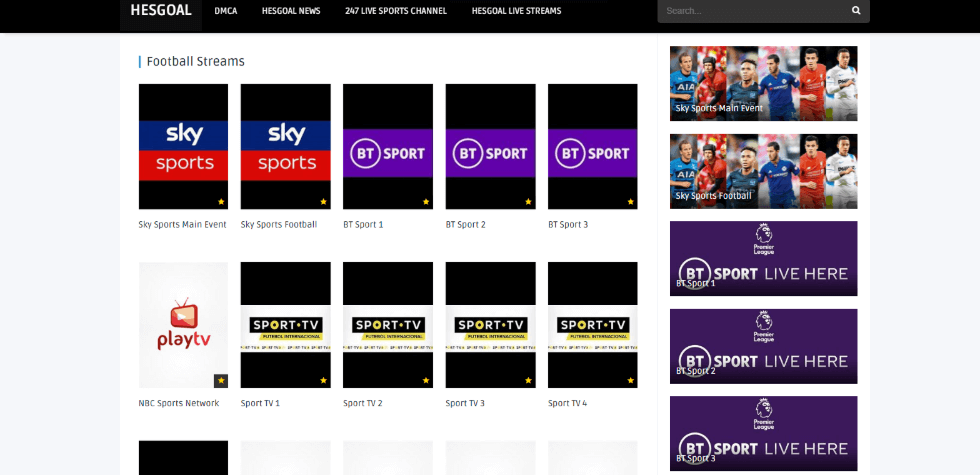Open BT Sport 2 title link
The height and width of the screenshot is (475, 980).
pyautogui.click(x=466, y=225)
